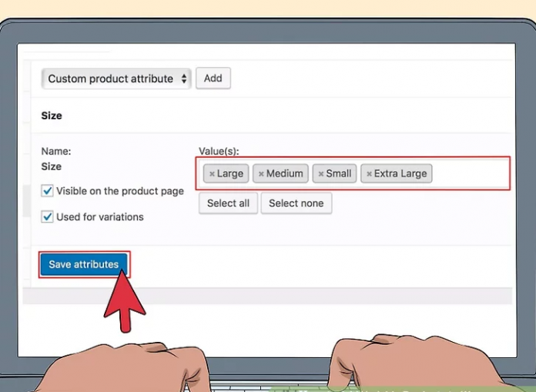
Task: Click the 'Visible on the product page' label text
Action: tap(120, 191)
